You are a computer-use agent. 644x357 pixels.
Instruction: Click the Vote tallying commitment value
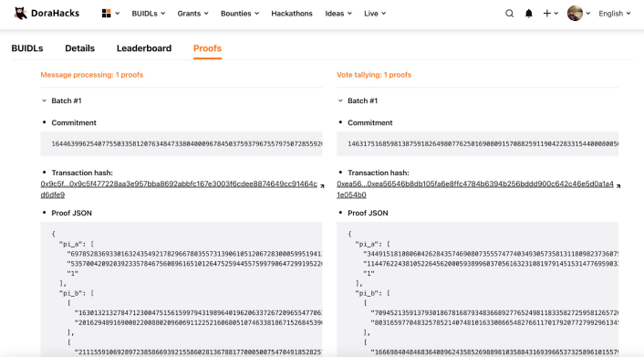pos(477,144)
